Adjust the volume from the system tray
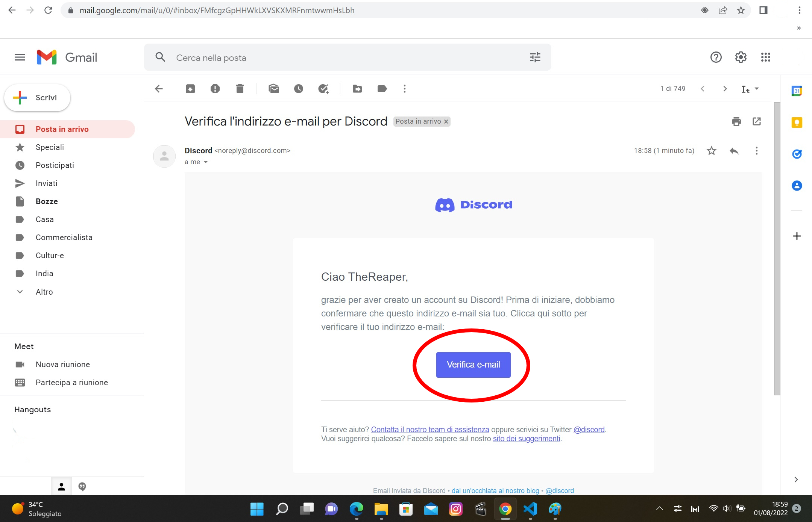This screenshot has width=812, height=522. point(726,509)
